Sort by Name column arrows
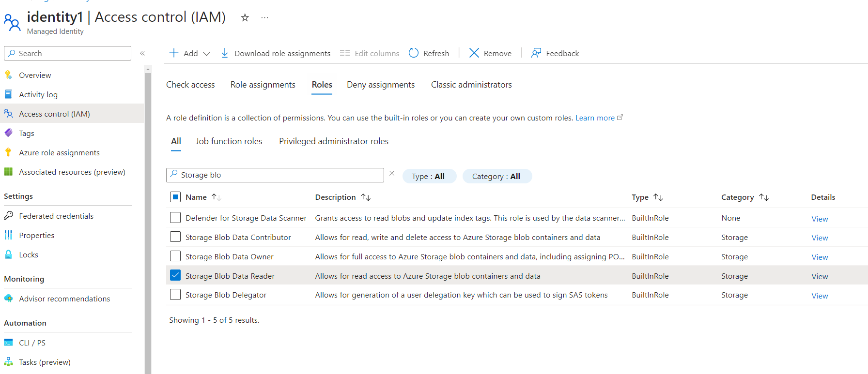The image size is (868, 374). [217, 197]
